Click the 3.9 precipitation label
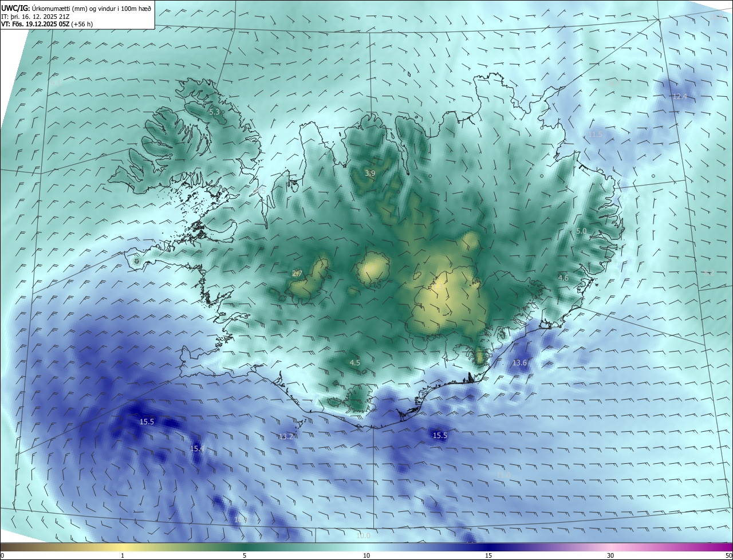 (371, 173)
